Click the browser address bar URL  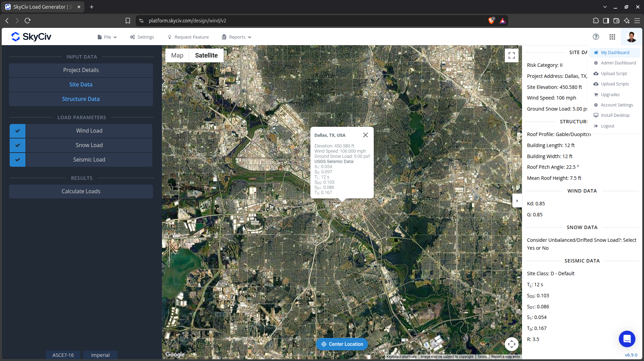coord(187,21)
